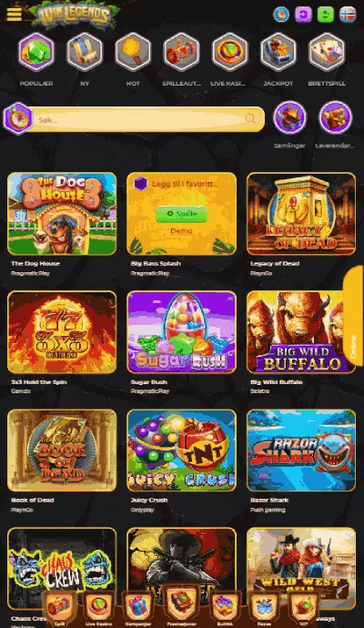
Task: Open the Jackpot category icon
Action: tap(278, 52)
